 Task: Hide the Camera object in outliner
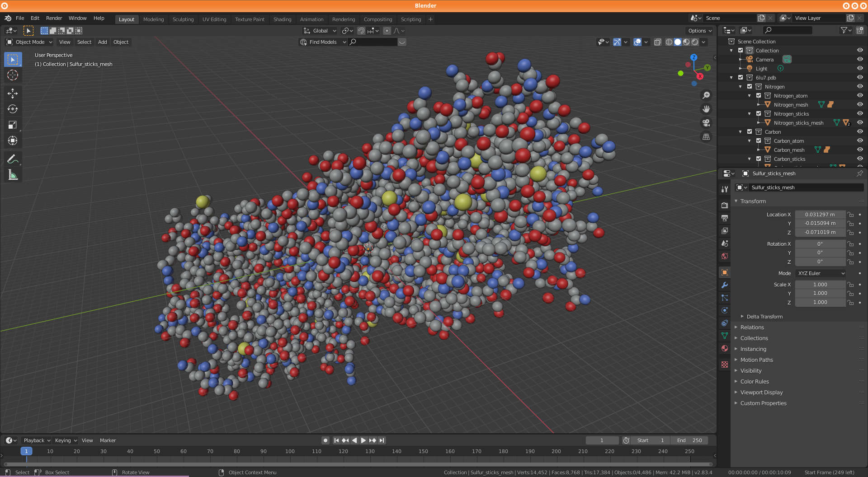tap(860, 59)
